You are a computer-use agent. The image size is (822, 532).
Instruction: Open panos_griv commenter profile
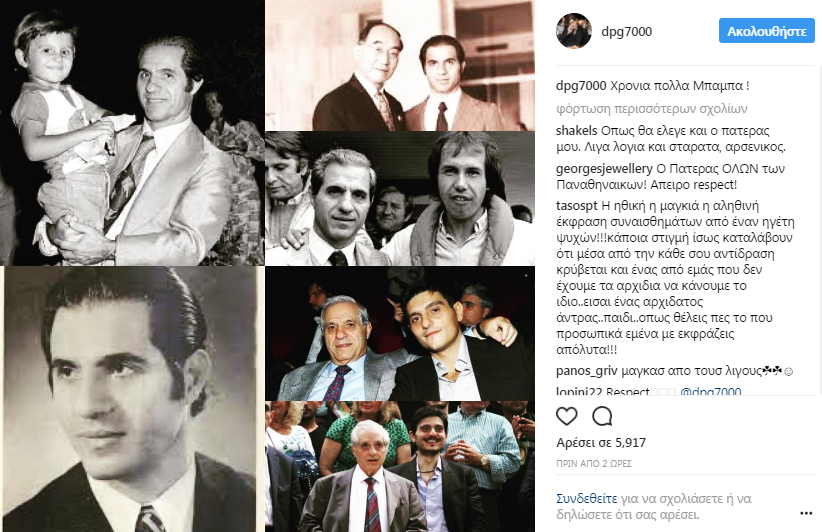click(587, 371)
